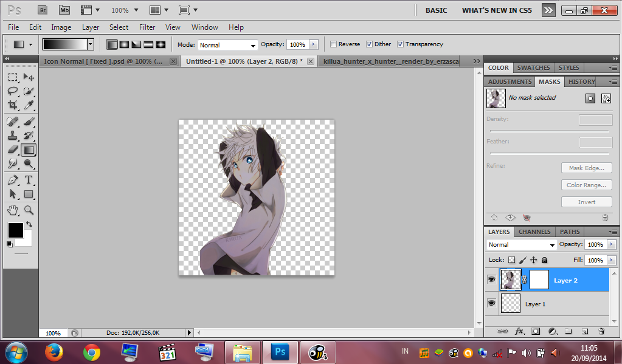
Task: Select the Horizontal Type tool
Action: pyautogui.click(x=29, y=180)
